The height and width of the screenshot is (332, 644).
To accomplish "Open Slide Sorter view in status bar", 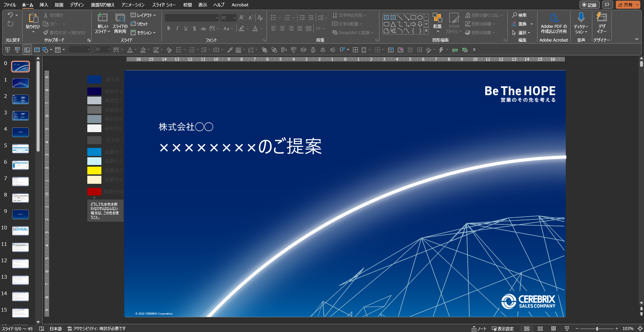I will (x=540, y=329).
